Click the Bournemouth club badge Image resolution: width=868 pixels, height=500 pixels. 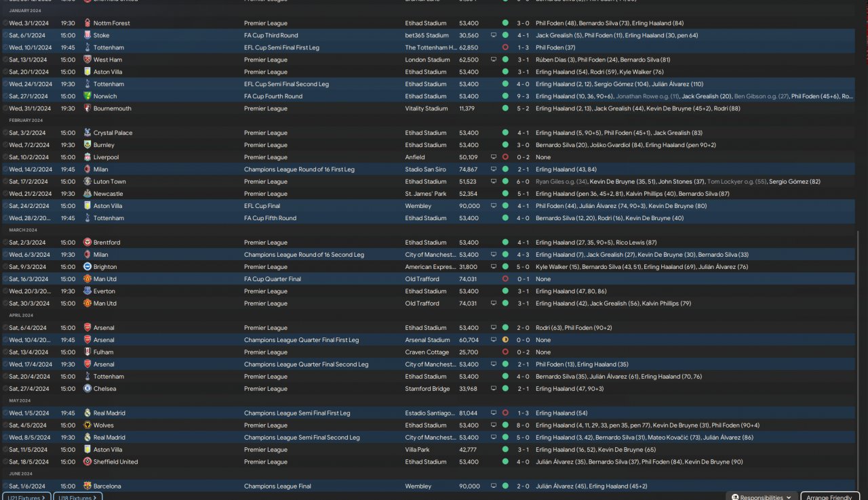click(87, 108)
